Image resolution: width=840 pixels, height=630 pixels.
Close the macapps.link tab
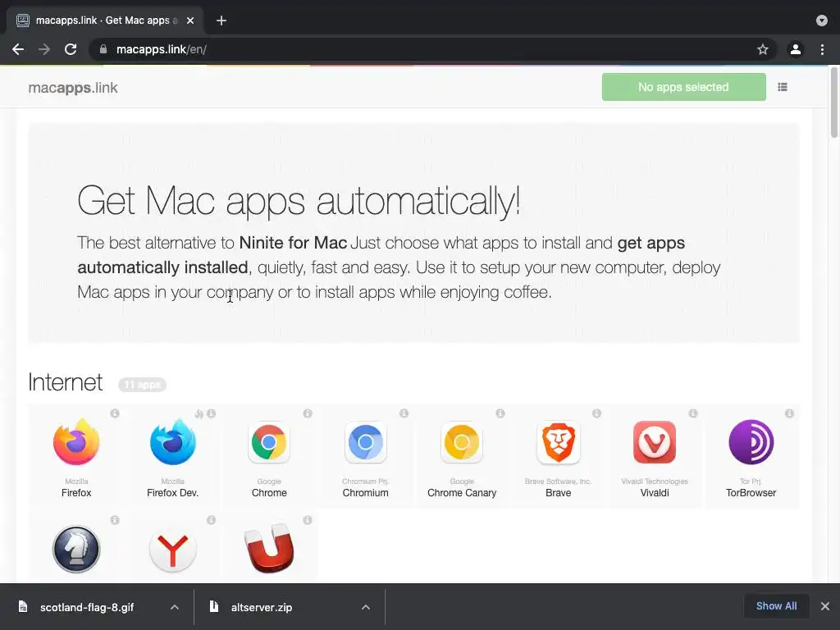point(190,21)
